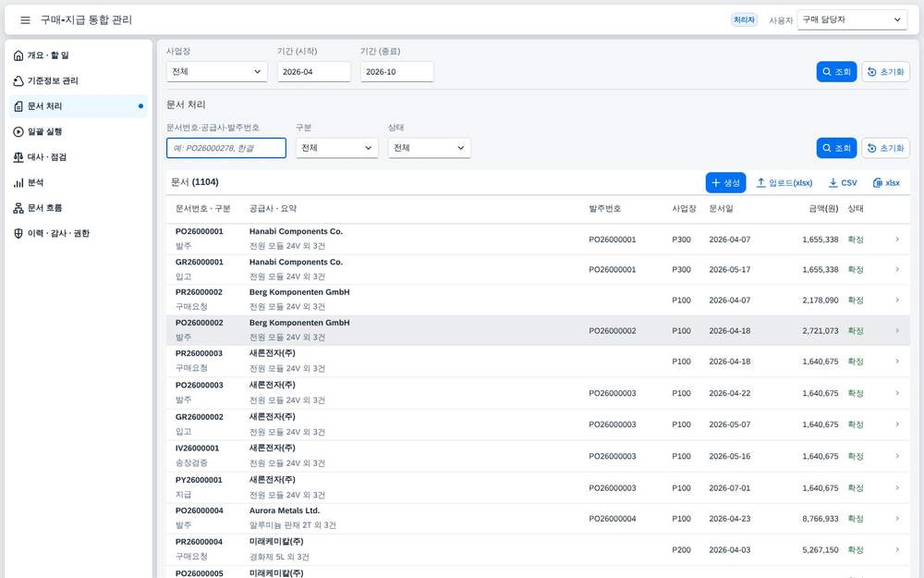Open the 구분 filter dropdown
This screenshot has height=578, width=924.
coord(336,148)
